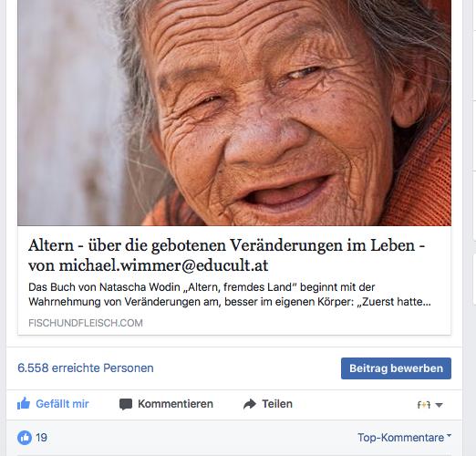
Task: Click the speech bubble comment icon
Action: click(x=126, y=404)
